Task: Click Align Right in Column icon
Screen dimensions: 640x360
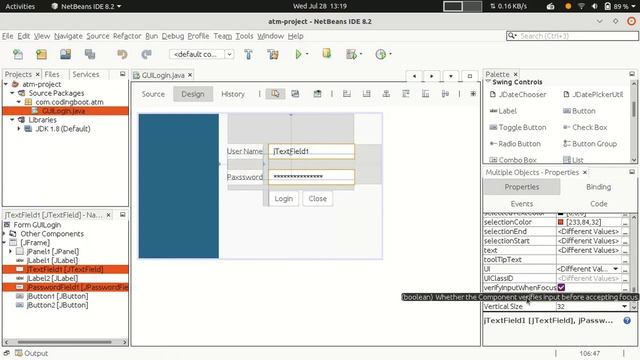Action: click(366, 94)
